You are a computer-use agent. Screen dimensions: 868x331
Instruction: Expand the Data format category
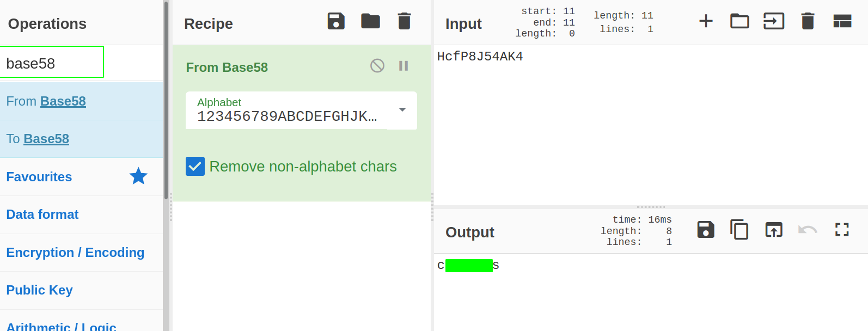(x=82, y=214)
